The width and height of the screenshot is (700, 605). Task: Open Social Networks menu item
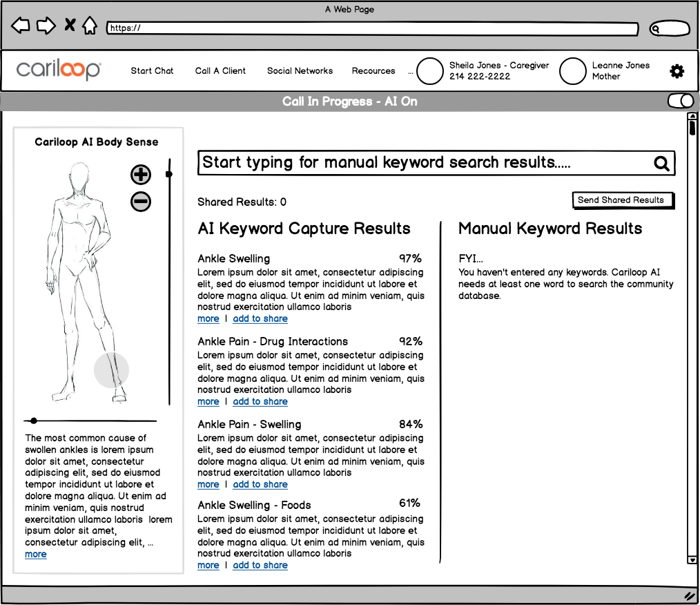click(x=300, y=71)
